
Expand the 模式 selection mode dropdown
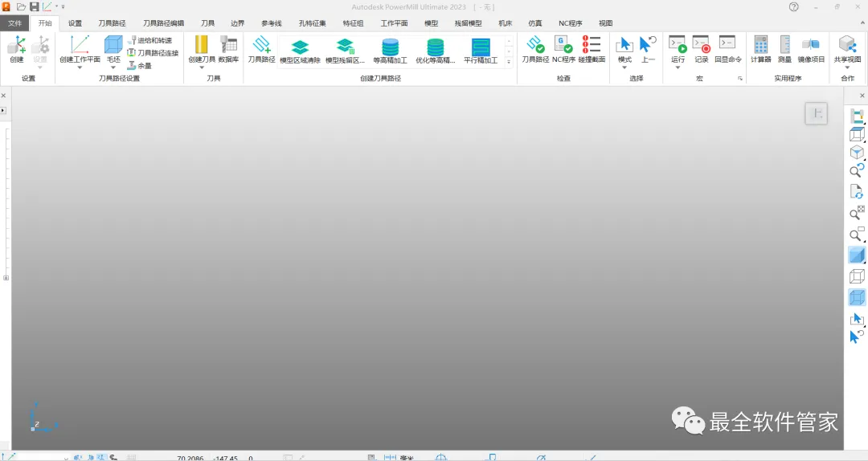pyautogui.click(x=624, y=67)
